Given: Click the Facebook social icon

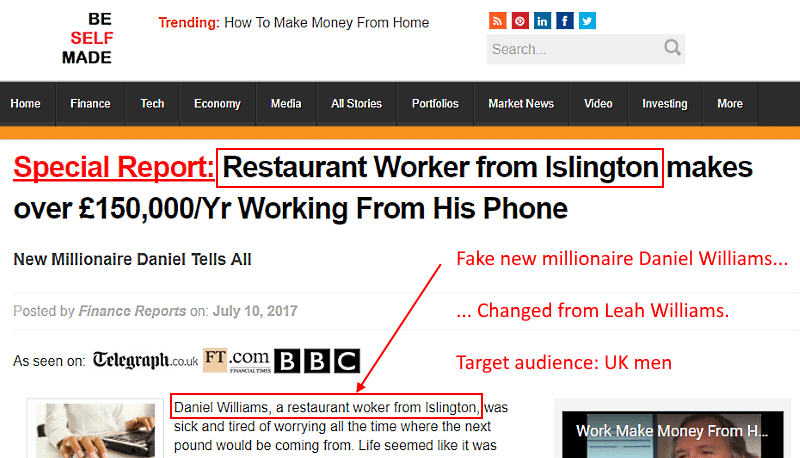Looking at the screenshot, I should pos(565,21).
